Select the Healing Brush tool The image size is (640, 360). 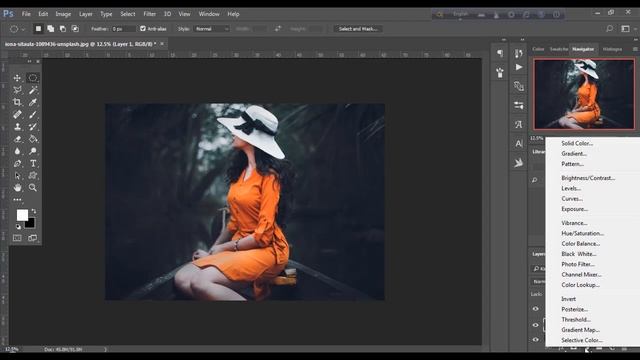point(17,114)
